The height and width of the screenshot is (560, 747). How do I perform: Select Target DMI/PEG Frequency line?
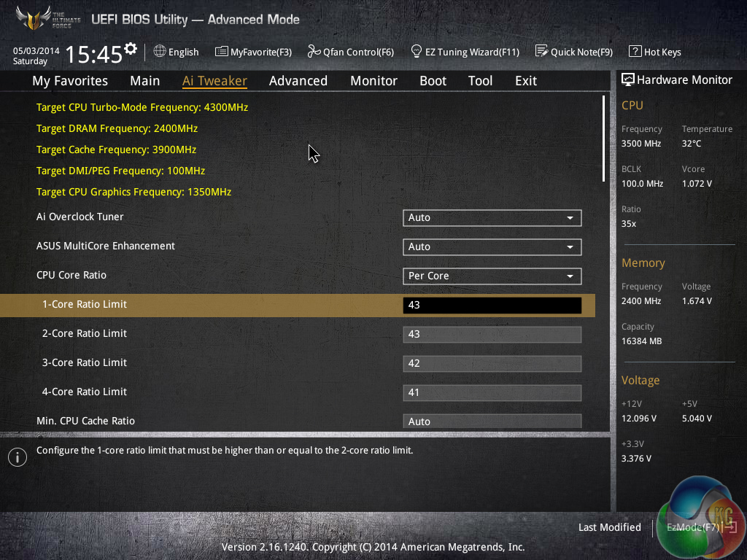pyautogui.click(x=120, y=171)
